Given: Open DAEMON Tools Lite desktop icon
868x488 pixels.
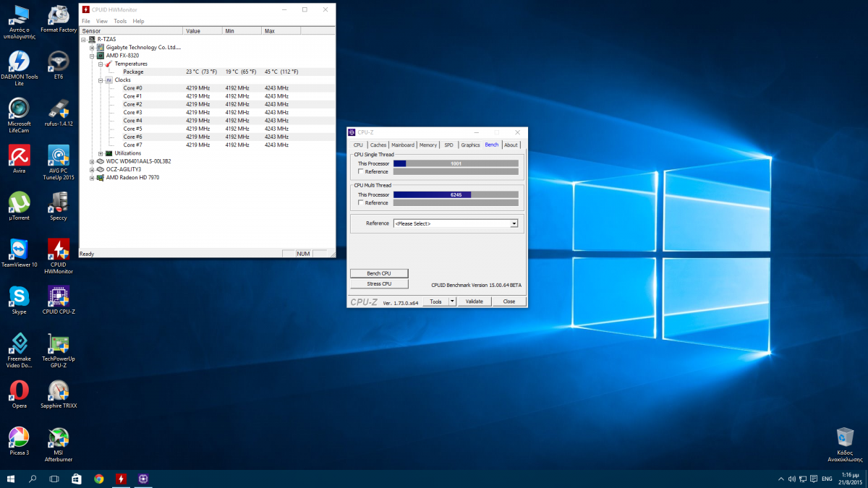Looking at the screenshot, I should tap(20, 69).
